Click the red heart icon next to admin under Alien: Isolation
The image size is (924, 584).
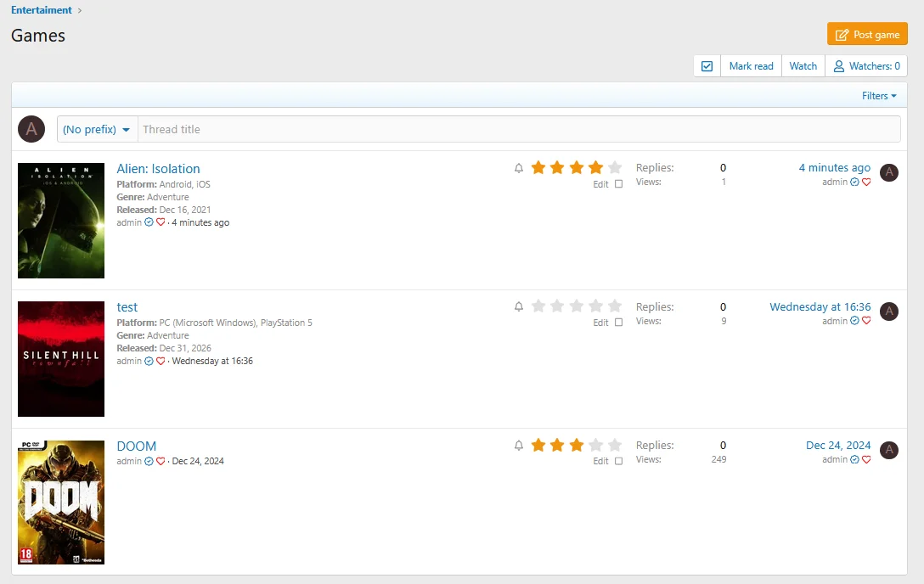161,222
